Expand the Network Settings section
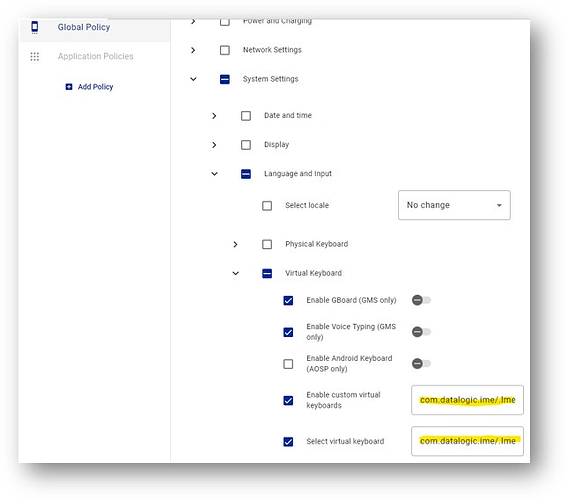This screenshot has height=500, width=566. click(193, 50)
